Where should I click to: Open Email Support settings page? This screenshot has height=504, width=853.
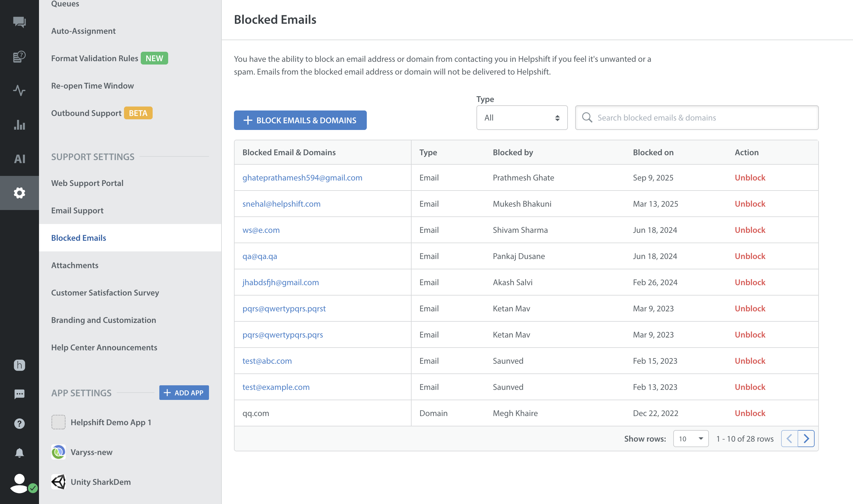77,210
